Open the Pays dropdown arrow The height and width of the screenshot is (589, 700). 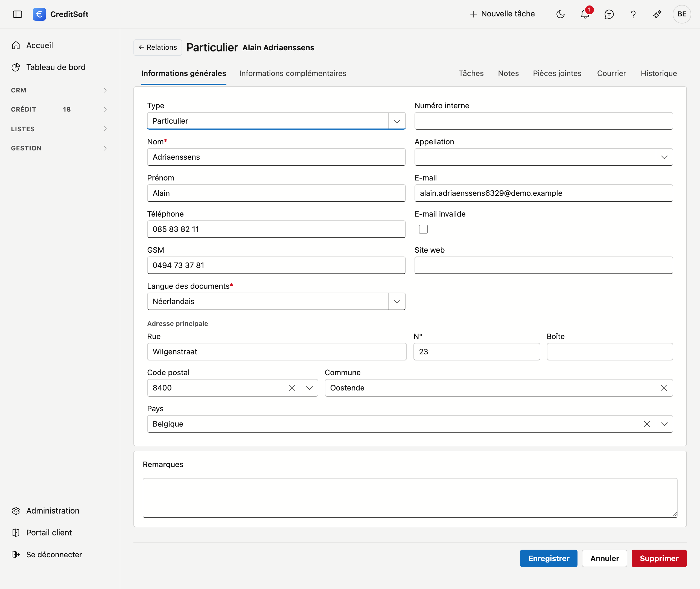(x=664, y=424)
